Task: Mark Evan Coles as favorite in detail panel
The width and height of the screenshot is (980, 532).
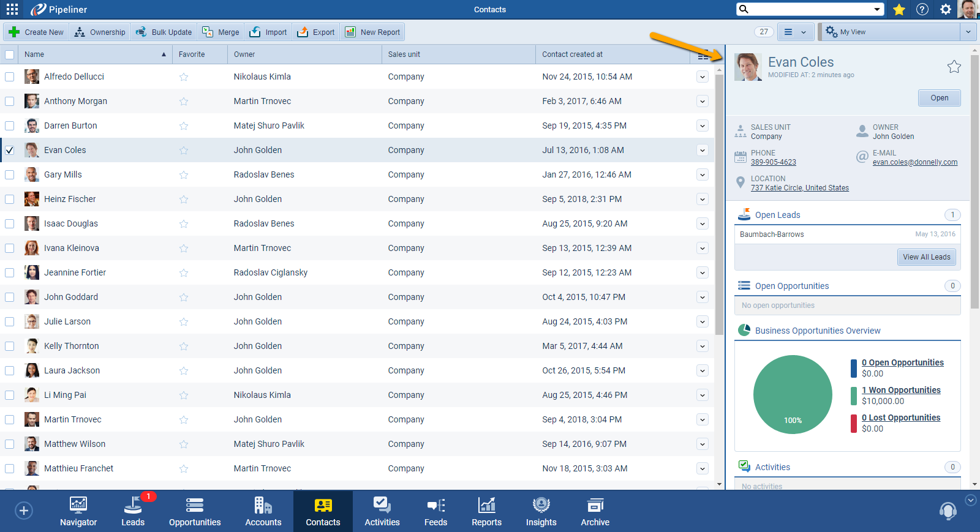Action: 954,67
